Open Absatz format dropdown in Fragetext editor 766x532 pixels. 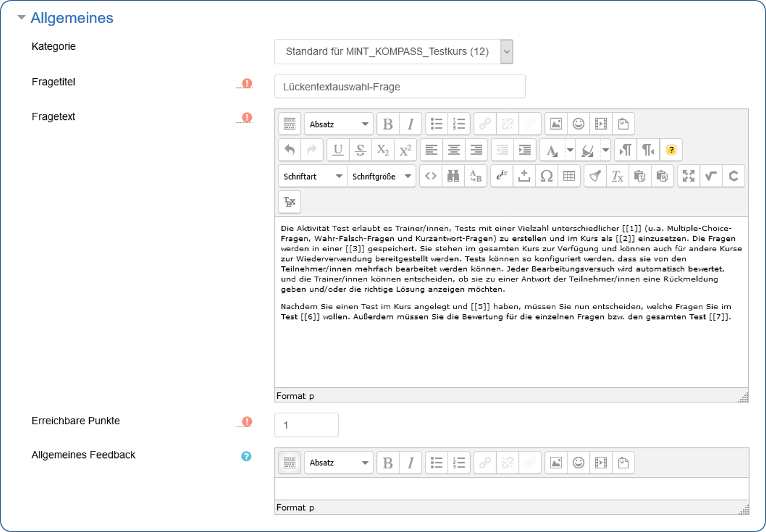pyautogui.click(x=339, y=124)
